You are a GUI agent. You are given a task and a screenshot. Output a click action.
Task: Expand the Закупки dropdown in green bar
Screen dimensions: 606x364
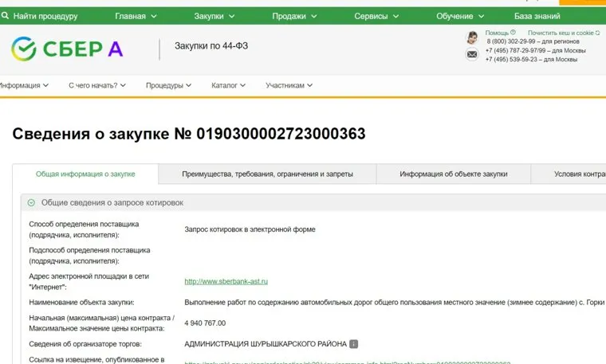[214, 16]
